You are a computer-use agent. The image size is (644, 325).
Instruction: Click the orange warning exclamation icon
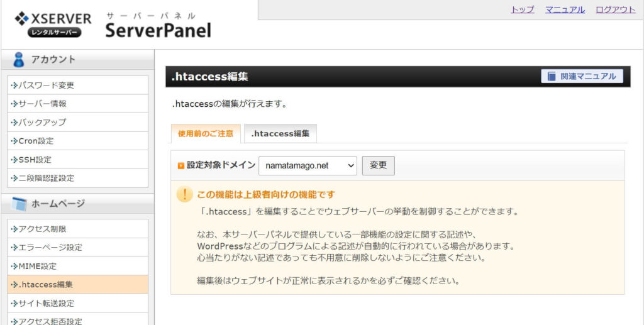coord(185,194)
